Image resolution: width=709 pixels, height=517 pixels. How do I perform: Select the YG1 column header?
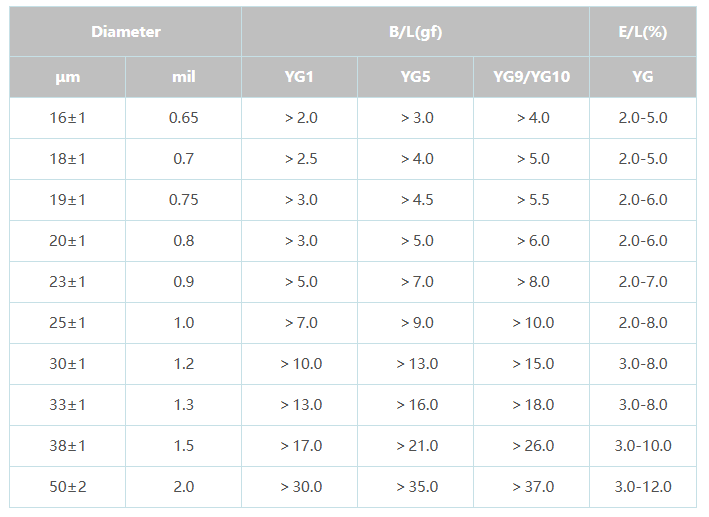(300, 77)
